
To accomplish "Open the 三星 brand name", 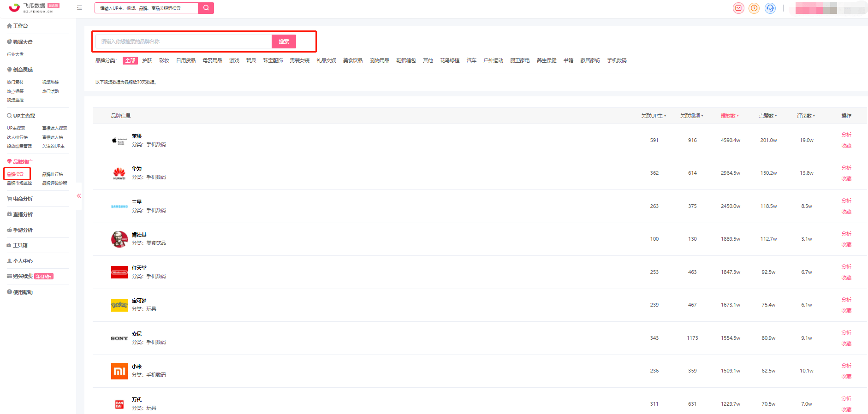I will [137, 202].
